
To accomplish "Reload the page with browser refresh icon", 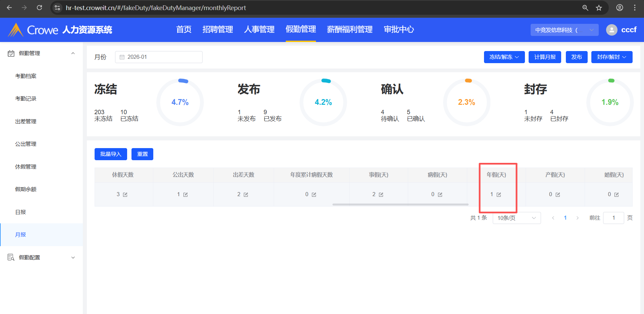I will pyautogui.click(x=39, y=8).
